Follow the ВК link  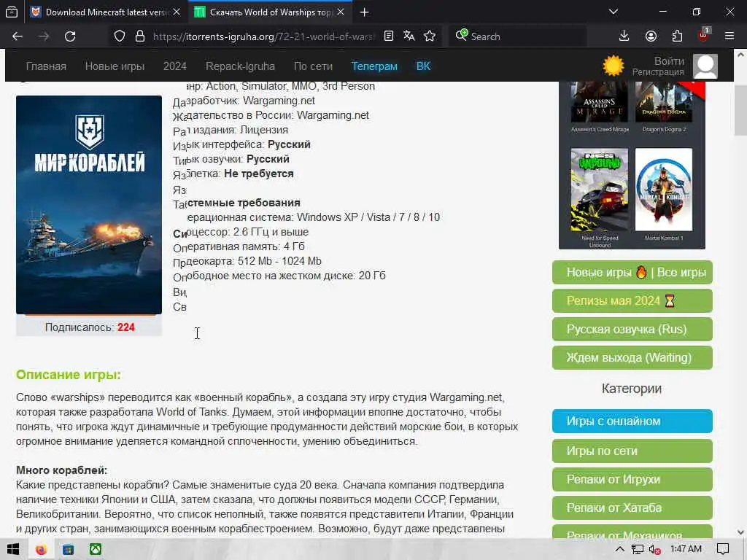tap(424, 66)
